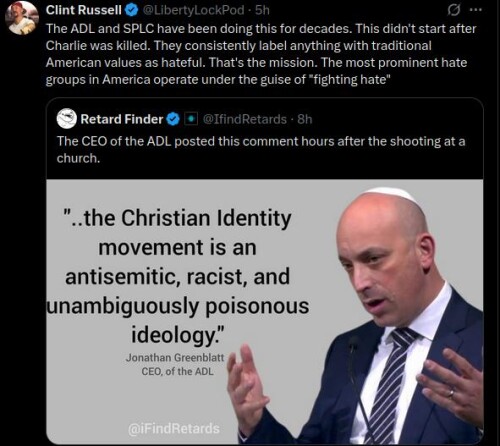Open the three-dot more options menu
500x446 pixels.
(476, 10)
